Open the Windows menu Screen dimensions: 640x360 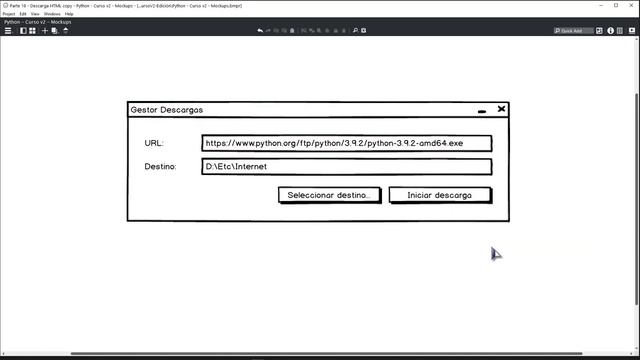point(52,14)
